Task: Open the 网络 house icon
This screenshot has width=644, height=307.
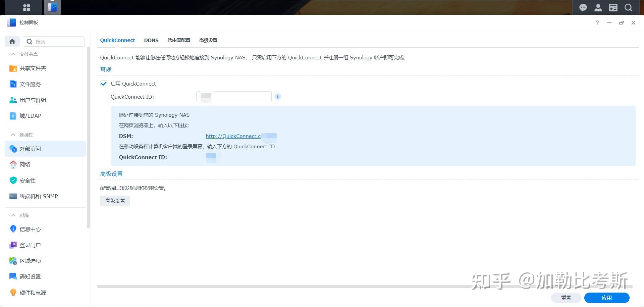Action: click(x=13, y=164)
